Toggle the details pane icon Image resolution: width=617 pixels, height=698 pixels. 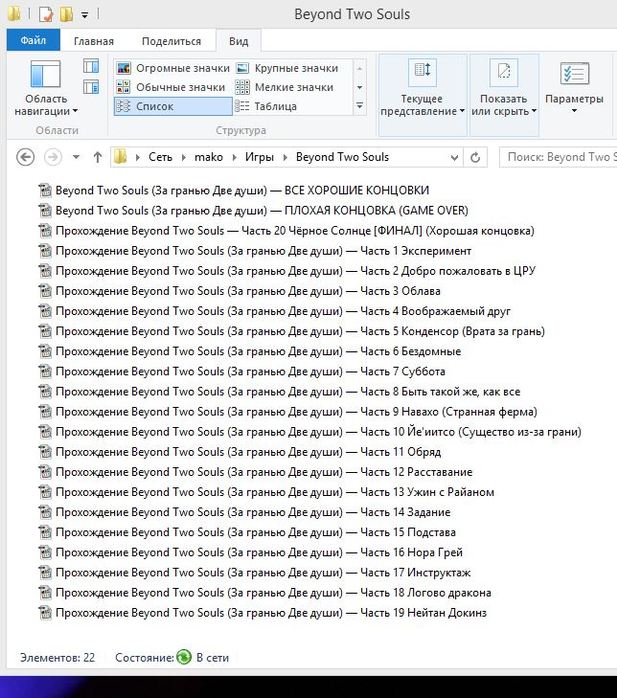pos(91,87)
